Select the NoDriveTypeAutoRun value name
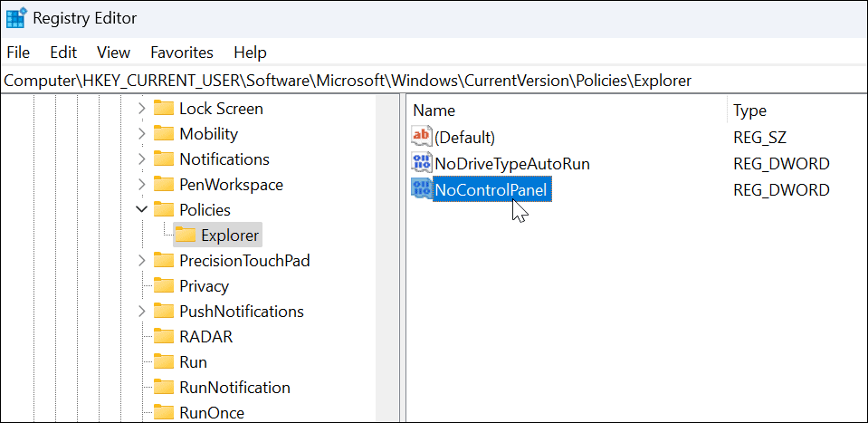The height and width of the screenshot is (423, 868). tap(512, 164)
